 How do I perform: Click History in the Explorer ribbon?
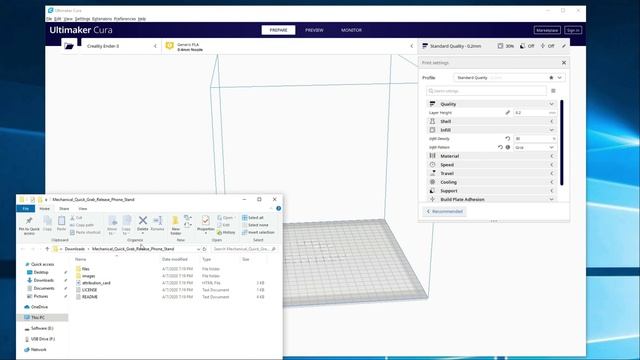[226, 233]
